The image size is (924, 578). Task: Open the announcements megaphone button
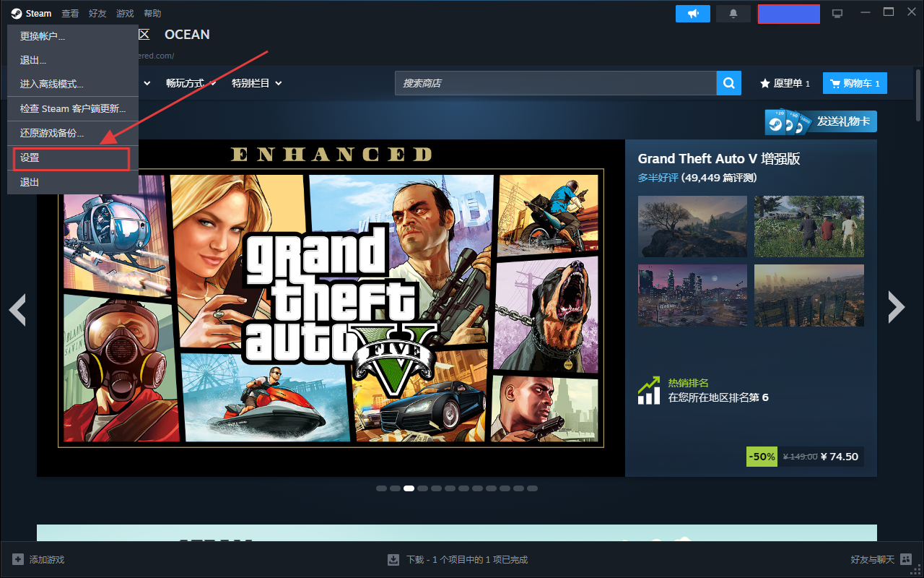(x=693, y=14)
